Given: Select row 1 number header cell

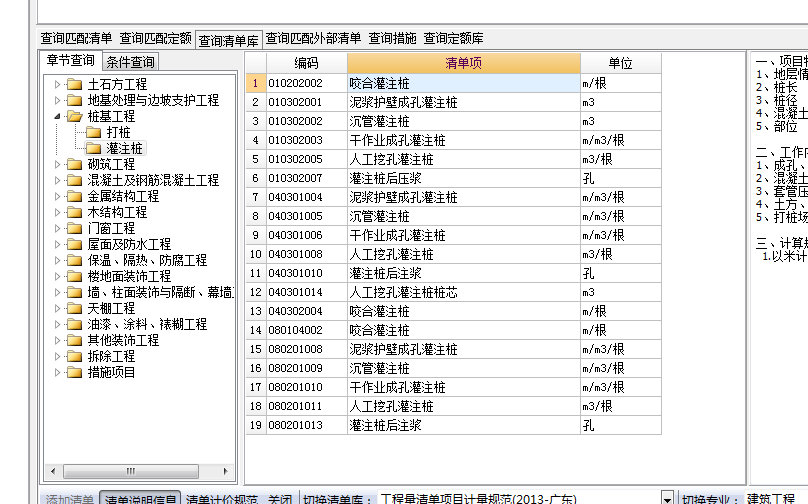Looking at the screenshot, I should pos(256,83).
